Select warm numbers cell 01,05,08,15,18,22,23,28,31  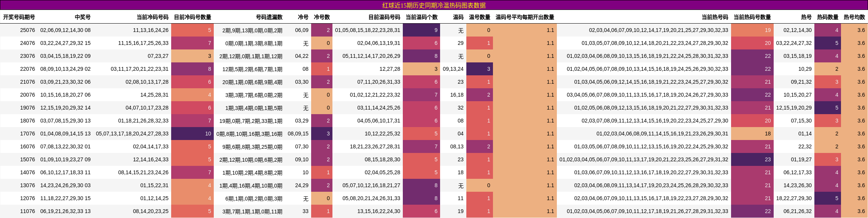367,30
